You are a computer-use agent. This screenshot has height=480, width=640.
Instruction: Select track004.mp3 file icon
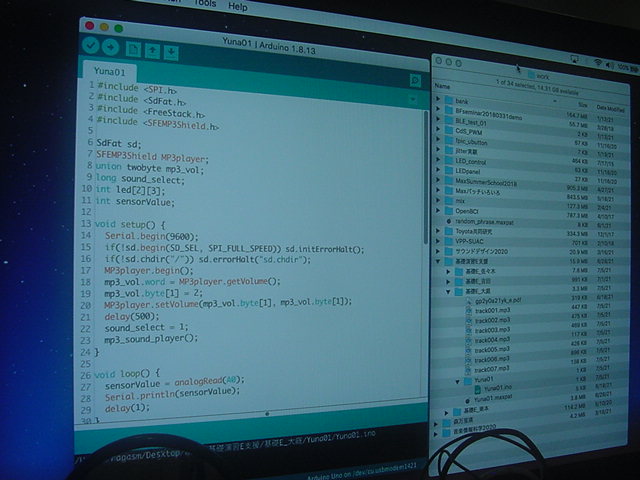[x=469, y=340]
